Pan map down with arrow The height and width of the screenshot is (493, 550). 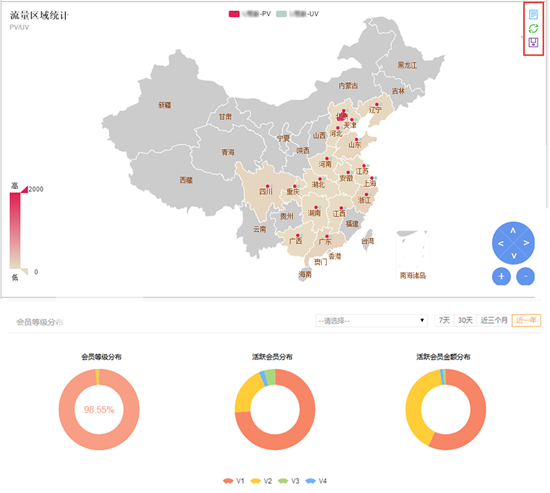pos(514,255)
